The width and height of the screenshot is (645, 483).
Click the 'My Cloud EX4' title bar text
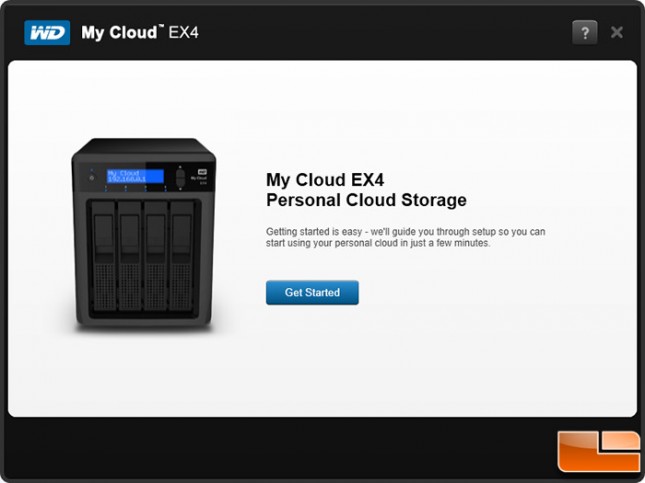pos(140,32)
